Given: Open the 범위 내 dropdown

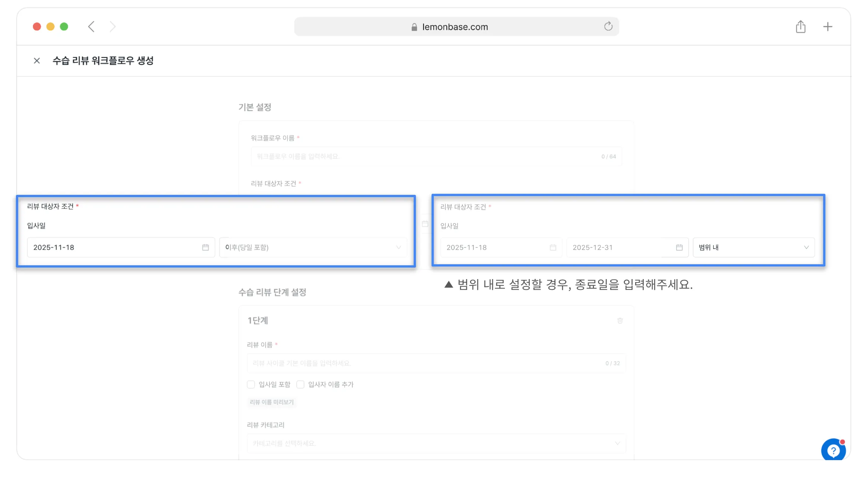Looking at the screenshot, I should (x=754, y=248).
